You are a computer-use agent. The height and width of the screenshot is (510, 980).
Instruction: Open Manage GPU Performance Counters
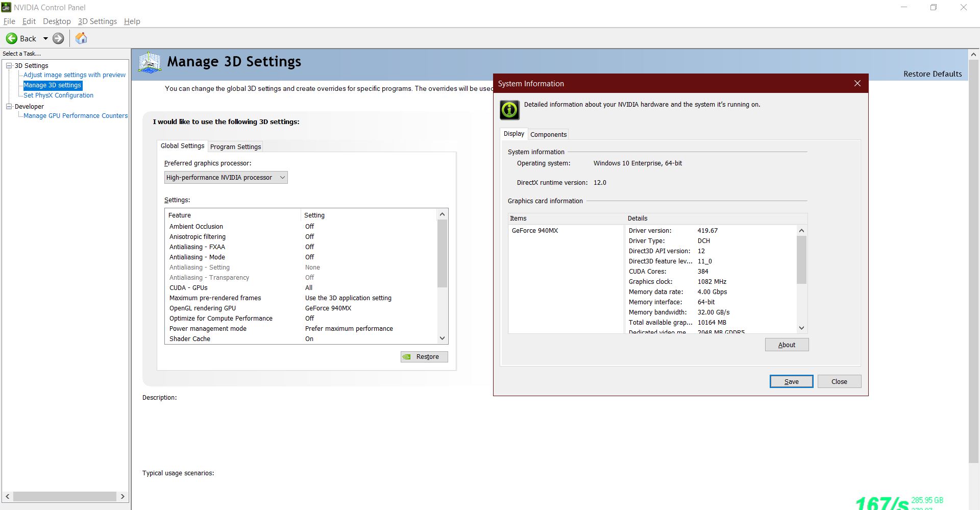tap(76, 116)
